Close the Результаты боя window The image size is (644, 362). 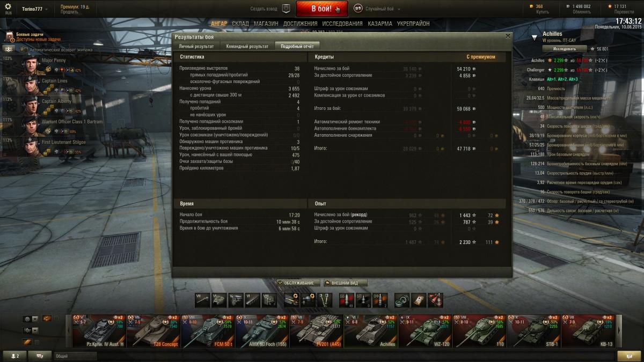[x=508, y=36]
